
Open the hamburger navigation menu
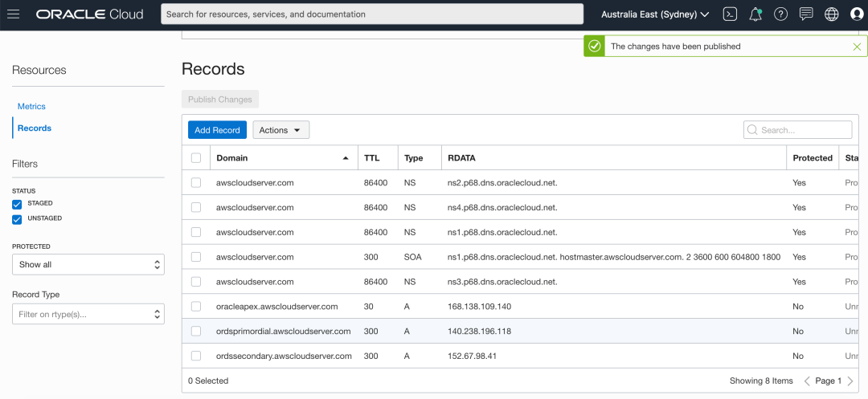[14, 14]
